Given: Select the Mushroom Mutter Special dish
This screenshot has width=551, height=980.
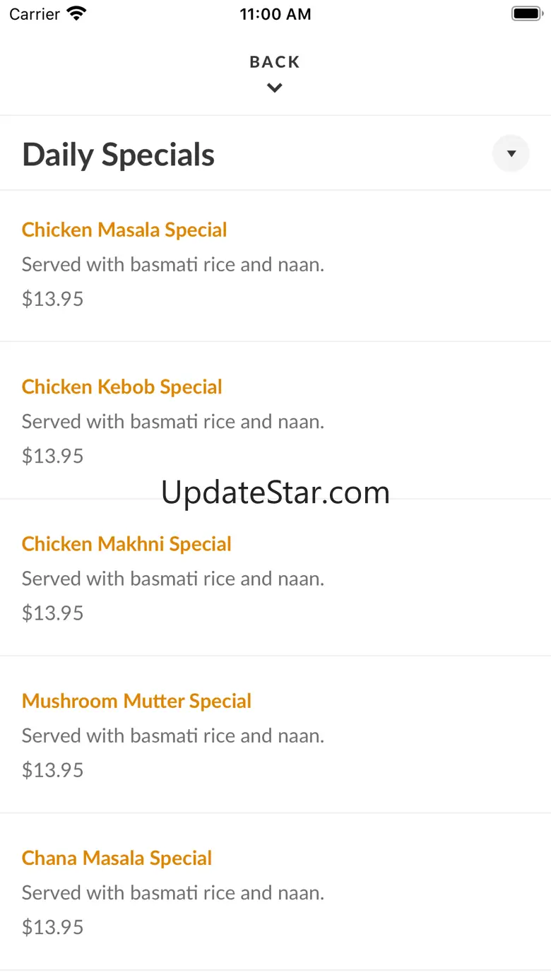Looking at the screenshot, I should (x=136, y=700).
